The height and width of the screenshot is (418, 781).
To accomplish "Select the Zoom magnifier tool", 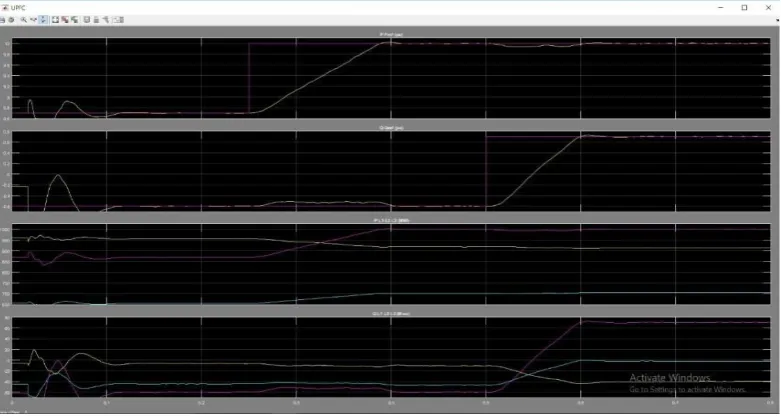I will (23, 20).
